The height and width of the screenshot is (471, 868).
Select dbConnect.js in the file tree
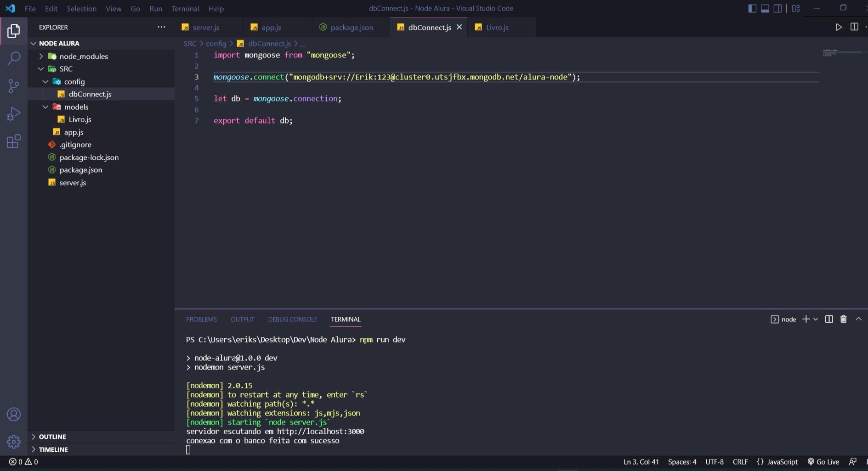coord(101,94)
